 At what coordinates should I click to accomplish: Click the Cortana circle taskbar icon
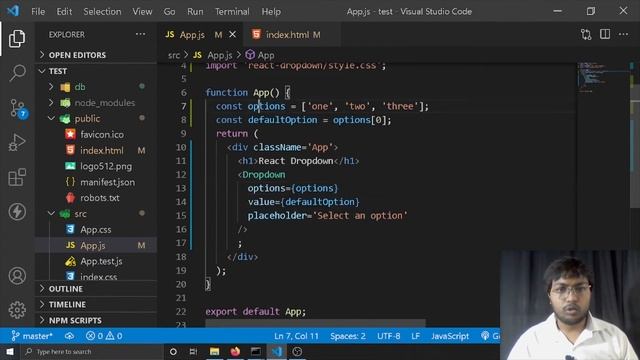click(x=173, y=351)
